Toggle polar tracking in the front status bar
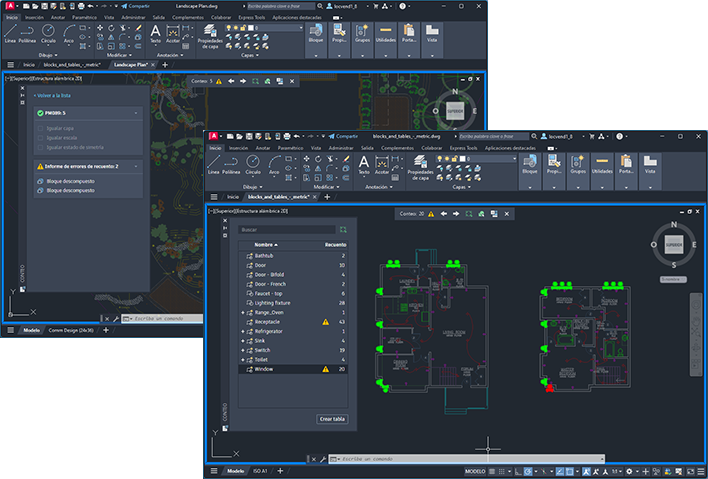 coord(527,471)
